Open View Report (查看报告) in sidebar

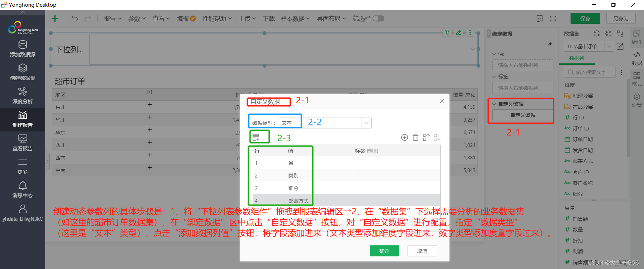(x=22, y=143)
